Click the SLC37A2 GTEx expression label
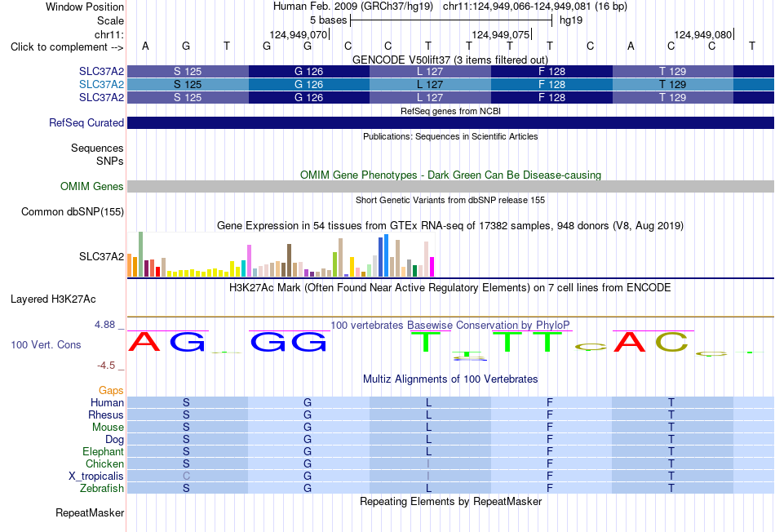 click(101, 256)
